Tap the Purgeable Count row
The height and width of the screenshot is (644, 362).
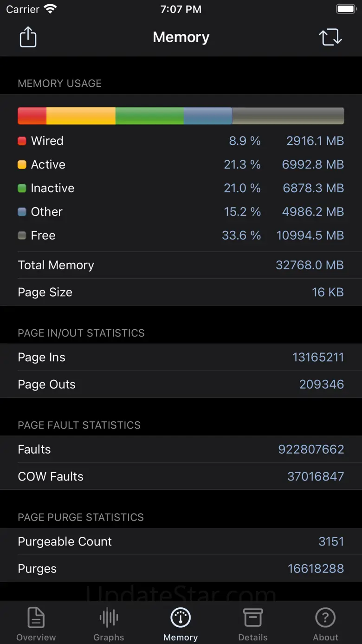[x=181, y=542]
